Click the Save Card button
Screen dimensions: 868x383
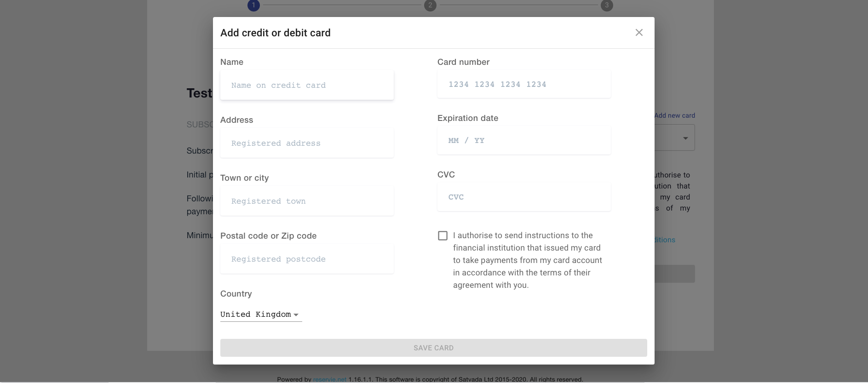(433, 348)
